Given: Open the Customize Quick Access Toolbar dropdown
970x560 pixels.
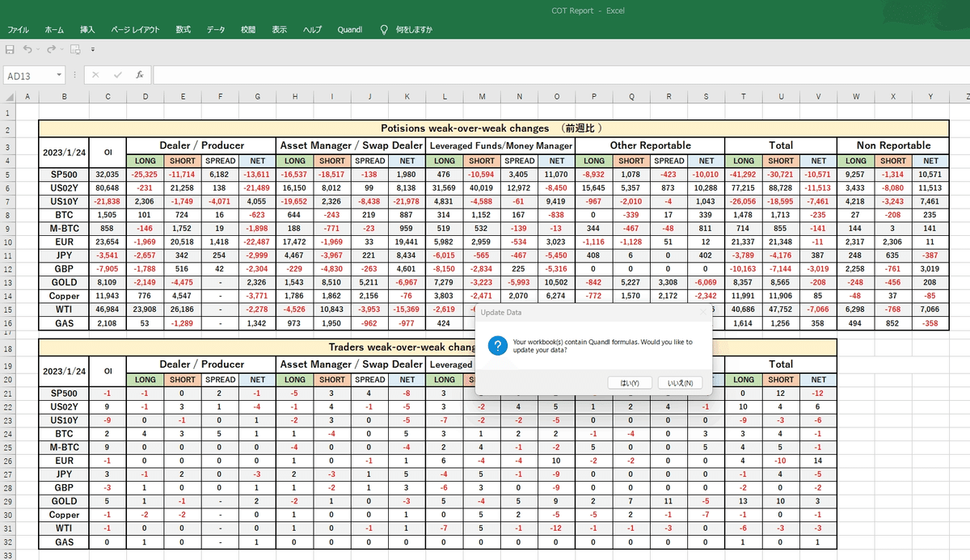Looking at the screenshot, I should point(92,49).
